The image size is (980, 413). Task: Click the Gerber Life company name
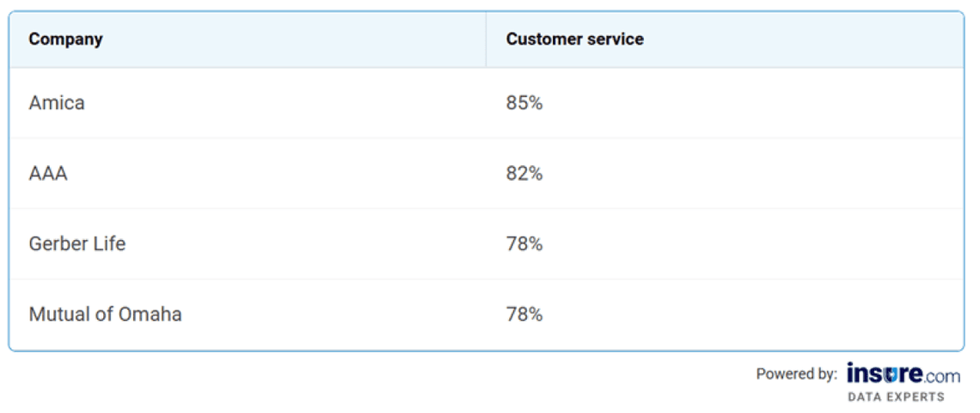[x=77, y=244]
